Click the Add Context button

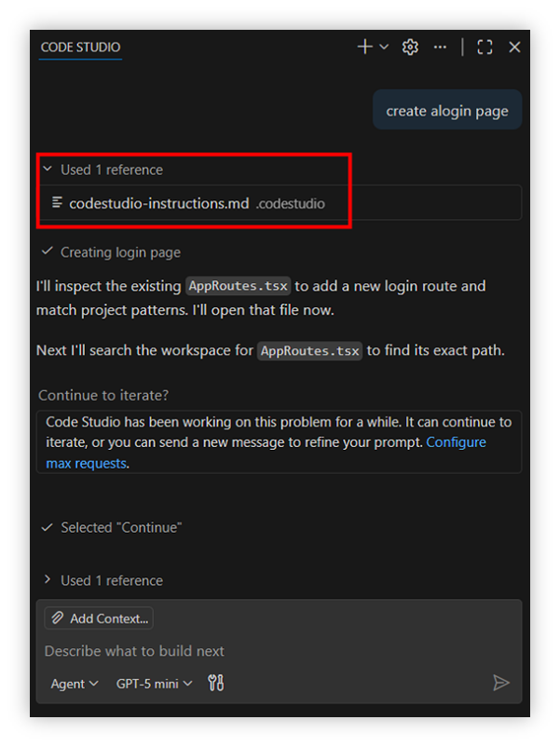tap(99, 618)
